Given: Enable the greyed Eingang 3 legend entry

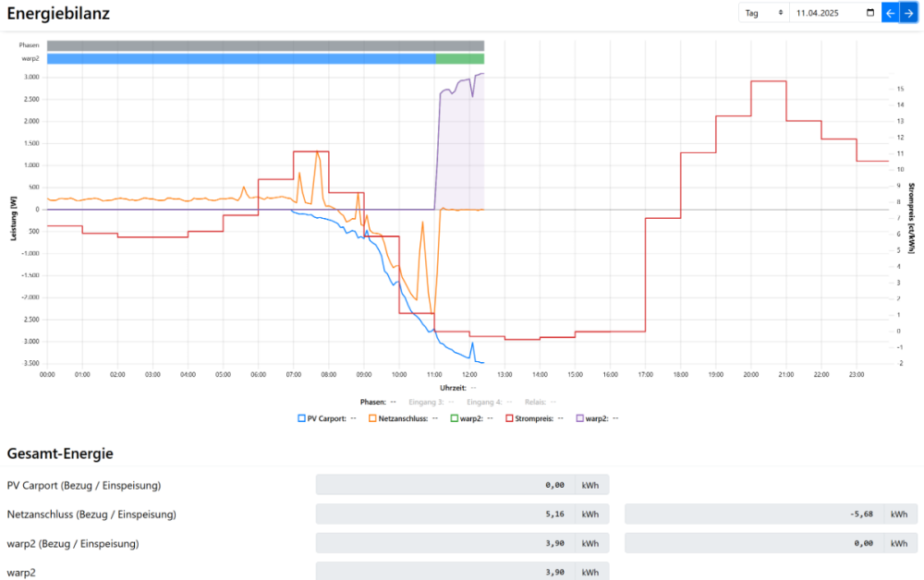Looking at the screenshot, I should point(432,402).
